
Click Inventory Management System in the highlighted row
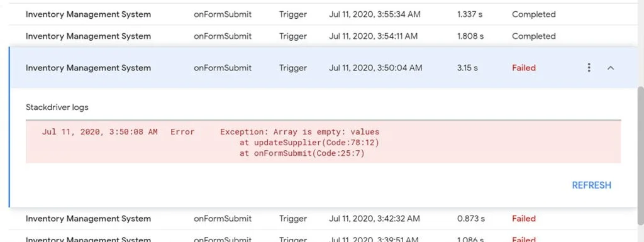[x=88, y=68]
